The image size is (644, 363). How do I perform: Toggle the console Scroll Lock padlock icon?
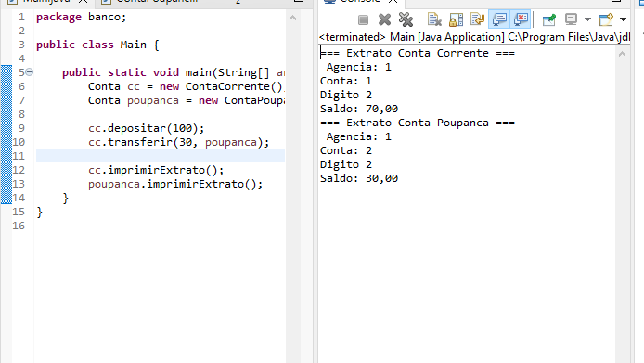(456, 19)
